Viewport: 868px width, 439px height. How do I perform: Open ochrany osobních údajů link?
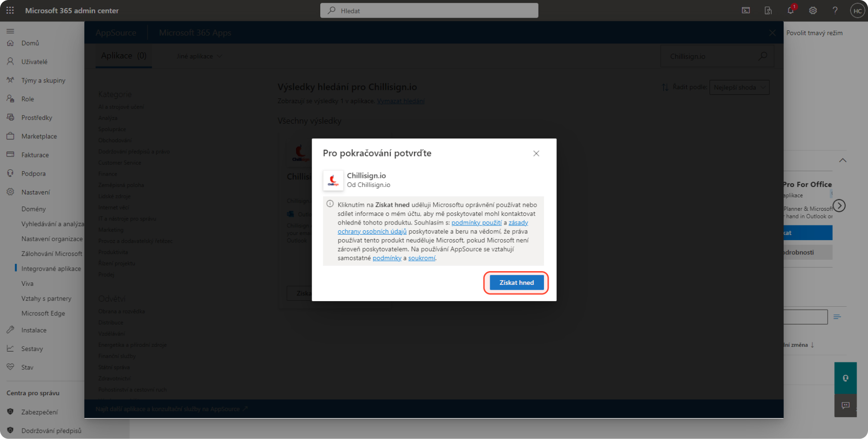372,231
